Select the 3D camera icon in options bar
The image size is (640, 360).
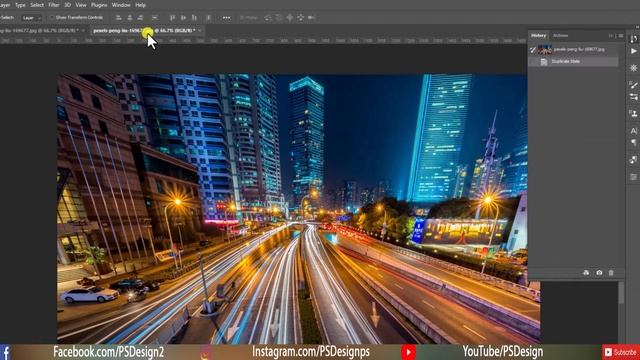point(311,18)
